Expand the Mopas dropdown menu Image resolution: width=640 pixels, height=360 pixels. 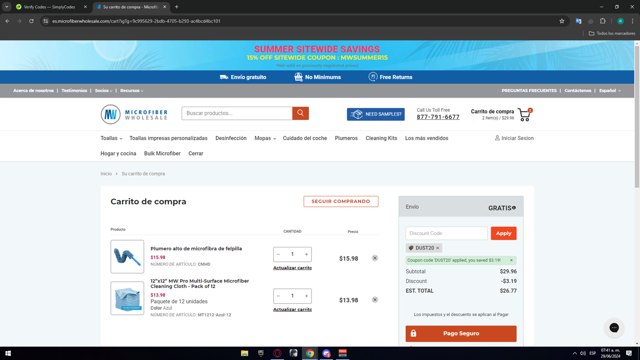pos(265,138)
